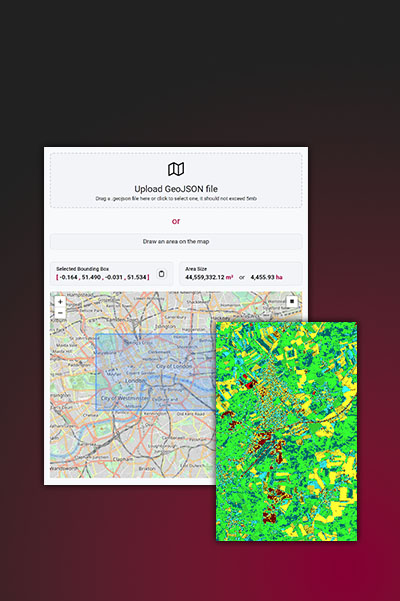Zoom in on the map with plus button
The height and width of the screenshot is (601, 400).
tap(60, 302)
